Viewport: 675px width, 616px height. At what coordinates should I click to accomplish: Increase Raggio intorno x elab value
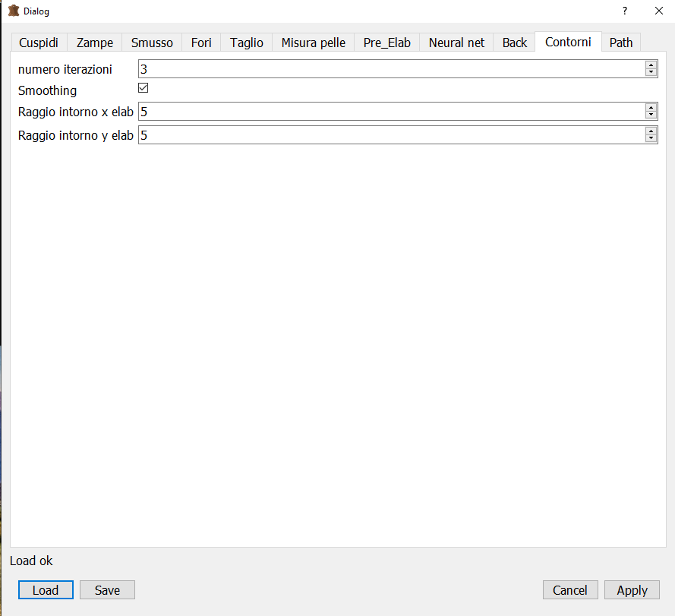651,108
